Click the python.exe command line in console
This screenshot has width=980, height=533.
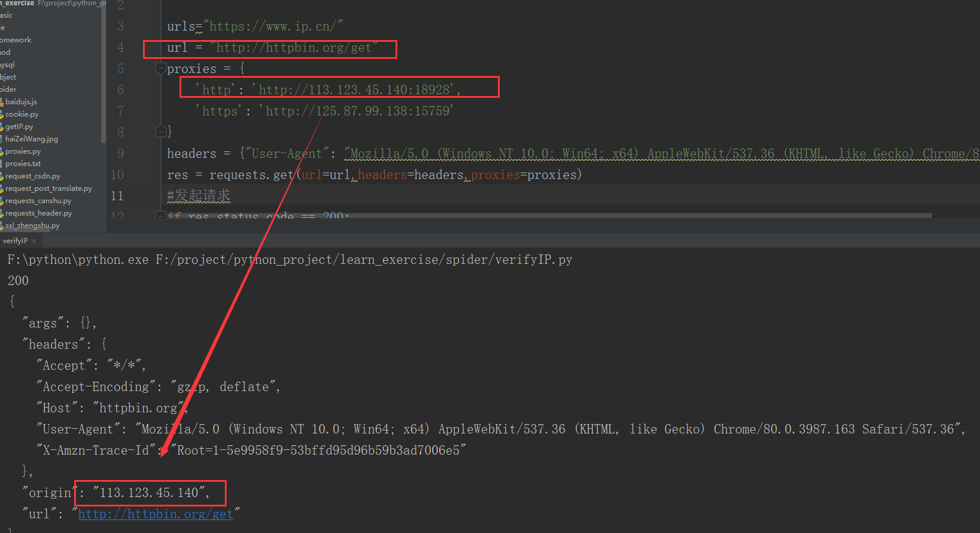coord(290,260)
